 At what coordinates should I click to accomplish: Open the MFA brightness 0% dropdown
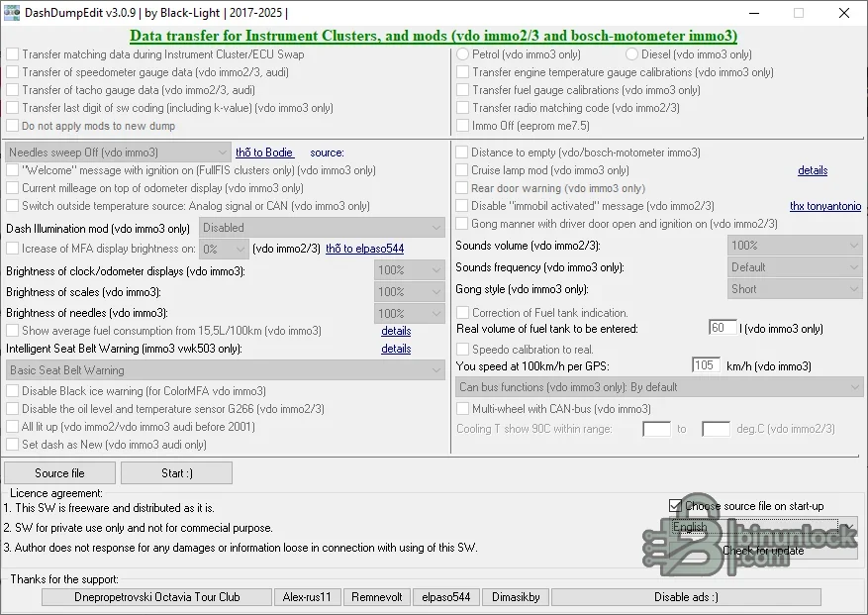click(224, 250)
